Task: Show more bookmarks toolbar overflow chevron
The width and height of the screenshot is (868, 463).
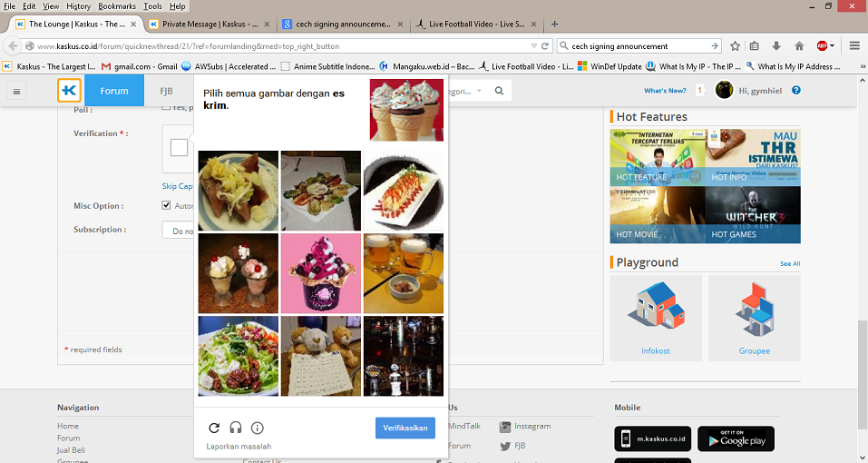Action: tap(863, 66)
